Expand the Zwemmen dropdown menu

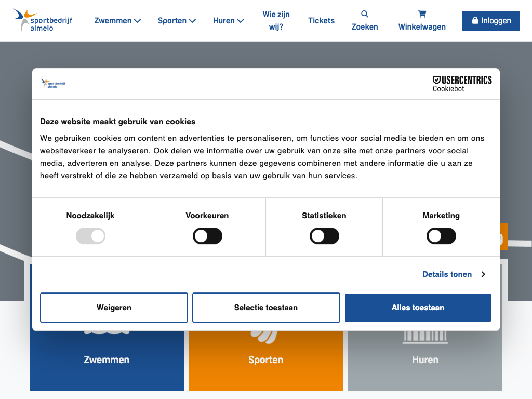[117, 21]
